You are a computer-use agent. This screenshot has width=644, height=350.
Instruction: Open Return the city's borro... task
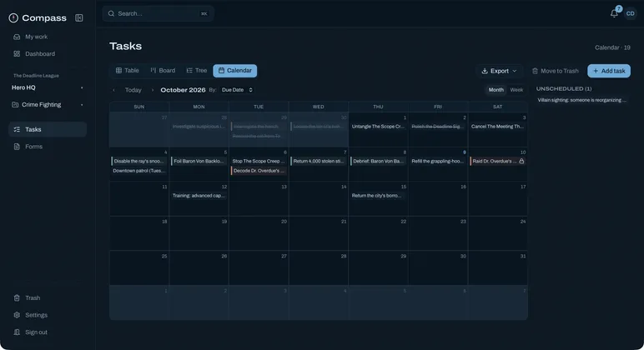click(x=378, y=196)
